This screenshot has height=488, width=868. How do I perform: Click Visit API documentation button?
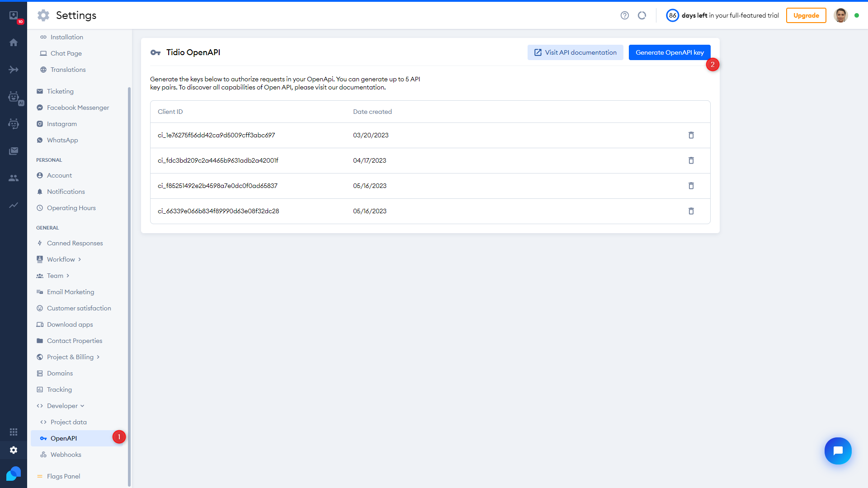tap(575, 52)
